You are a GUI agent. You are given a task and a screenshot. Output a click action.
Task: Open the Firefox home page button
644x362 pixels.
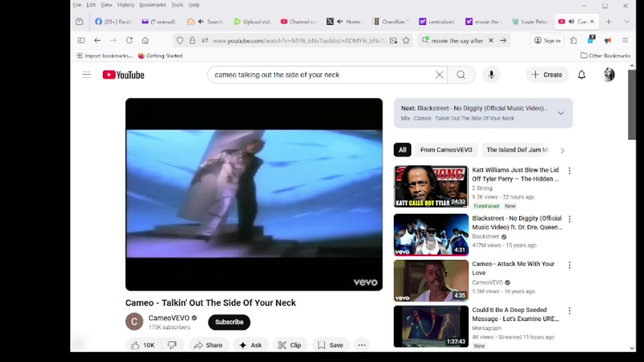(145, 40)
